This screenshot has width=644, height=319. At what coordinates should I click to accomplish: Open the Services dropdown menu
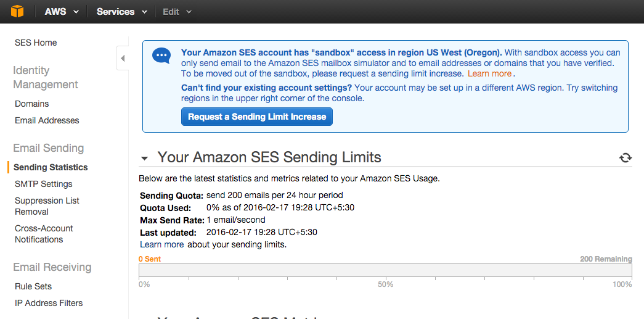point(121,12)
